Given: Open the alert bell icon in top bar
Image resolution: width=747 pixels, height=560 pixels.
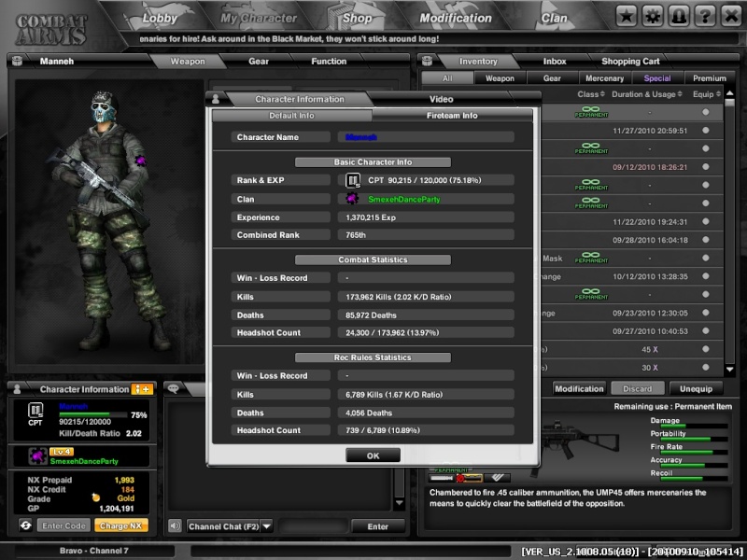Looking at the screenshot, I should point(679,17).
